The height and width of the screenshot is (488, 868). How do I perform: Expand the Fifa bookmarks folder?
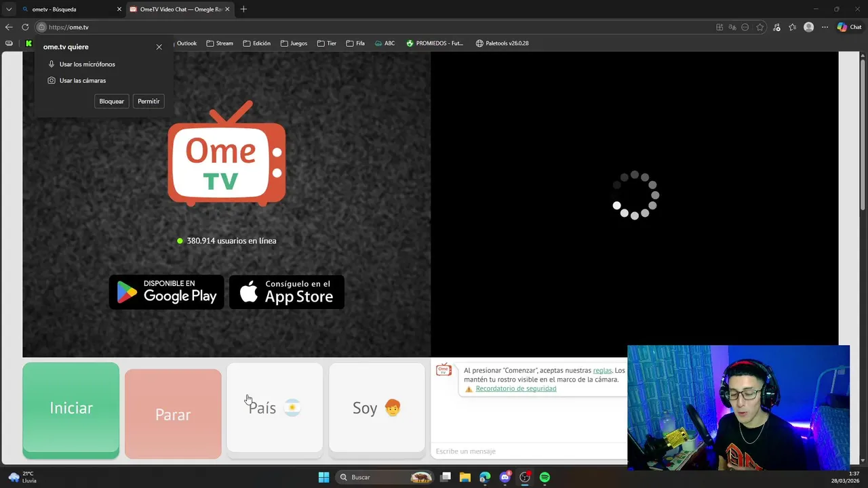pos(355,43)
